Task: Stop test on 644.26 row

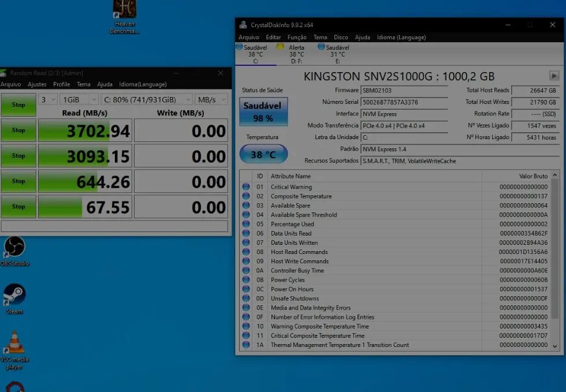Action: (x=18, y=181)
